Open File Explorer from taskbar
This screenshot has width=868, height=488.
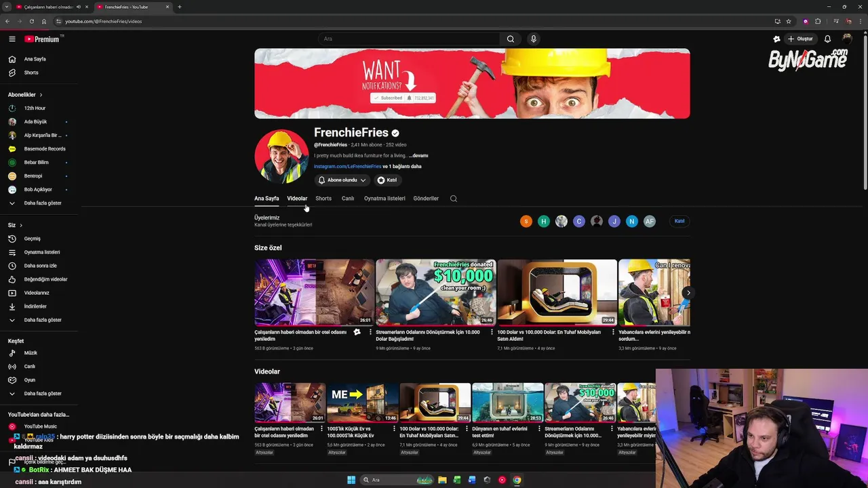(442, 480)
